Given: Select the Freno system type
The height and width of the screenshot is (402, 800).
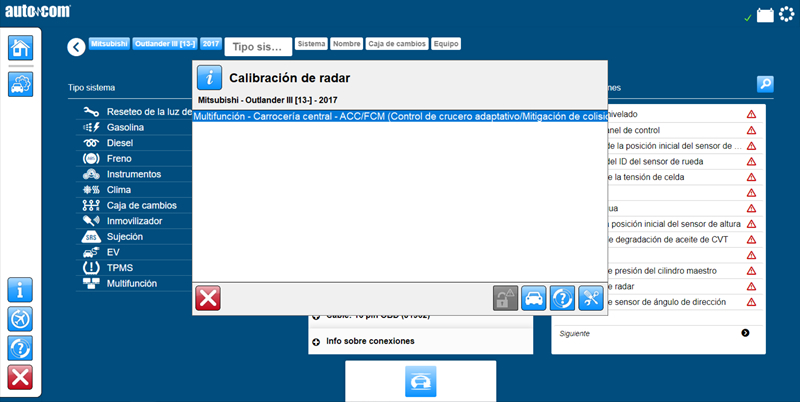Looking at the screenshot, I should coord(134,159).
